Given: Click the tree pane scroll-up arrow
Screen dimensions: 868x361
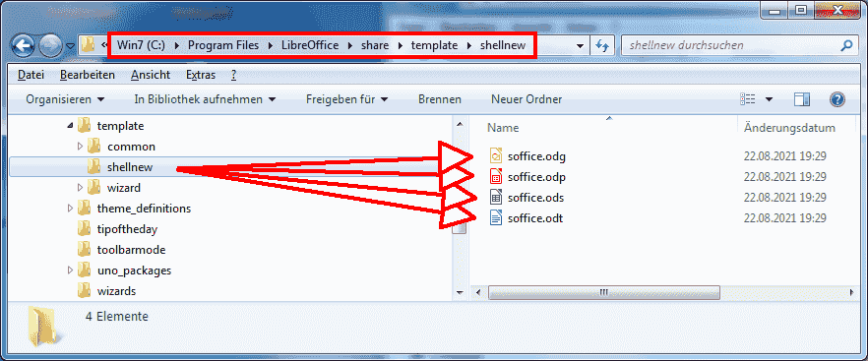Looking at the screenshot, I should [x=459, y=125].
